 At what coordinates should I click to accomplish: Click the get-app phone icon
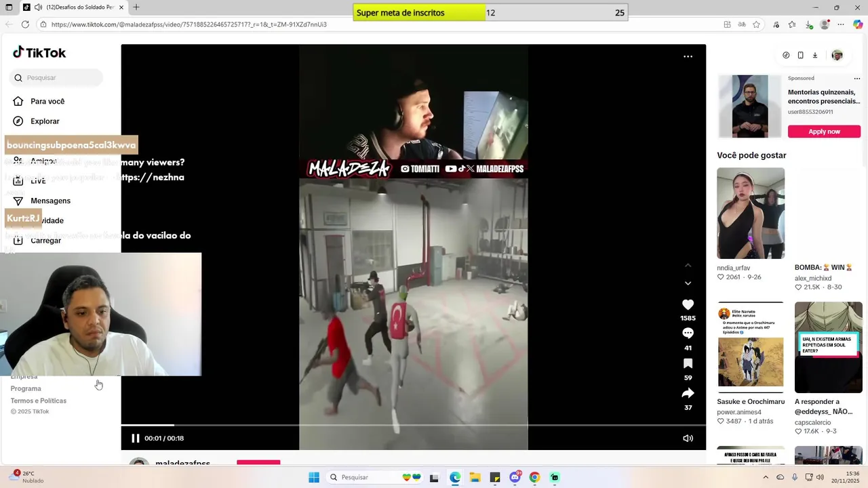800,56
